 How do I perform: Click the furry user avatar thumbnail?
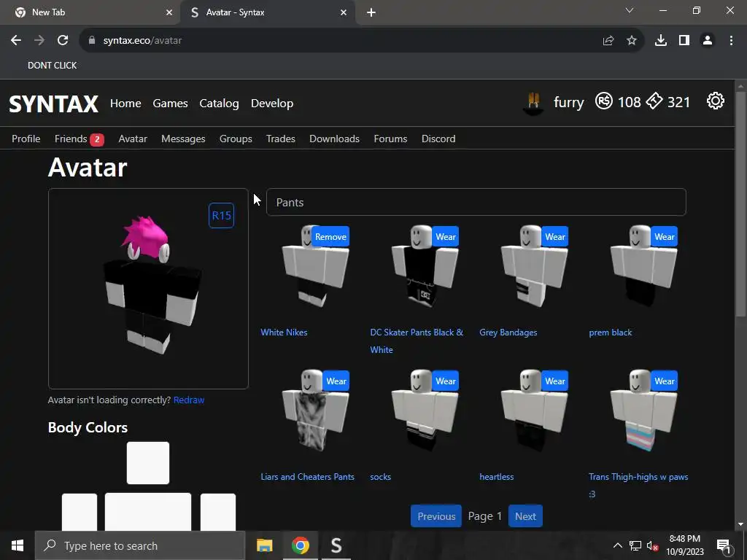pyautogui.click(x=533, y=102)
